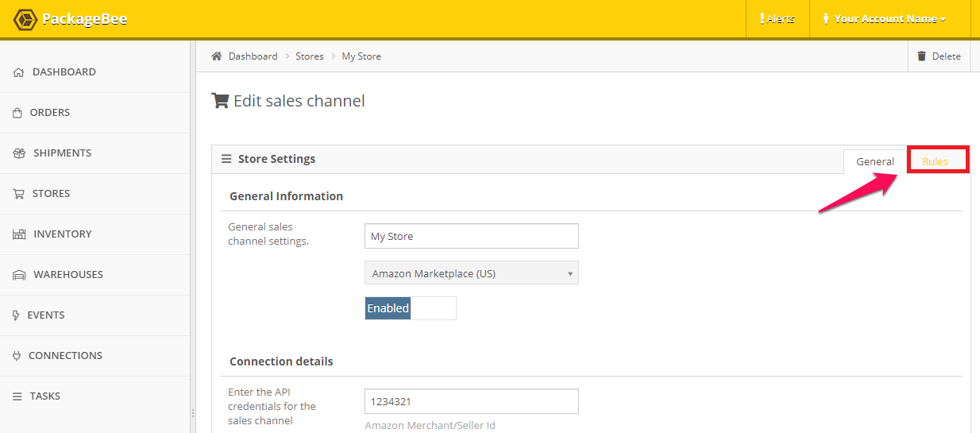
Task: Click the Shipments box icon in sidebar
Action: (19, 153)
